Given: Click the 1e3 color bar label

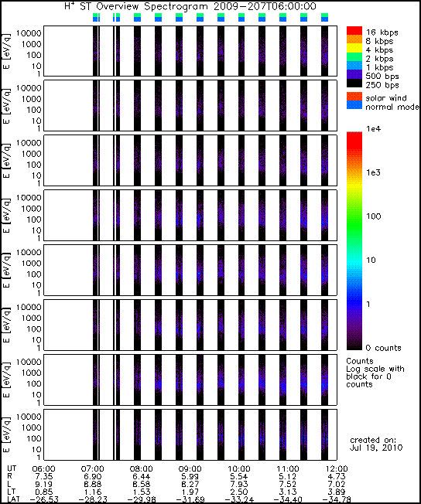Looking at the screenshot, I should (x=373, y=172).
